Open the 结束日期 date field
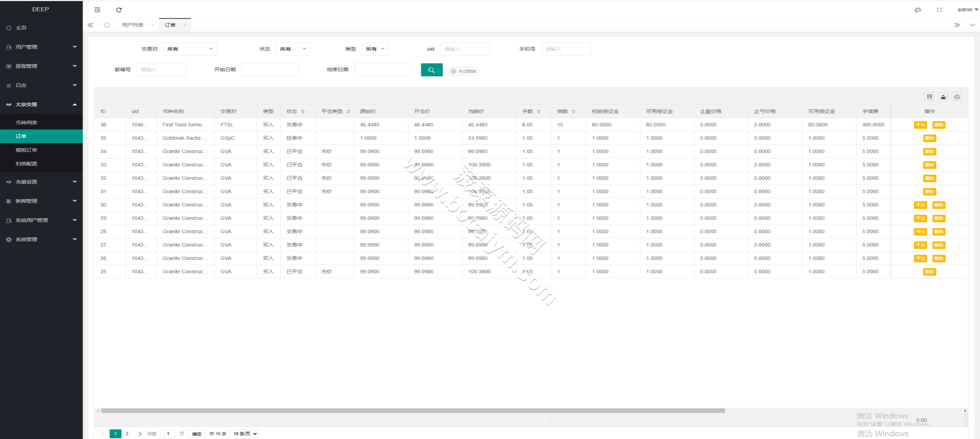The image size is (980, 439). pos(383,70)
